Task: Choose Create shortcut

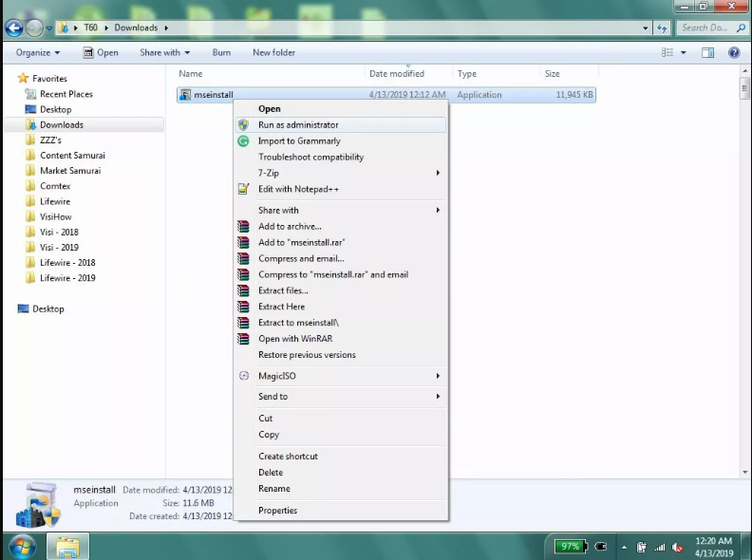Action: pos(341,456)
